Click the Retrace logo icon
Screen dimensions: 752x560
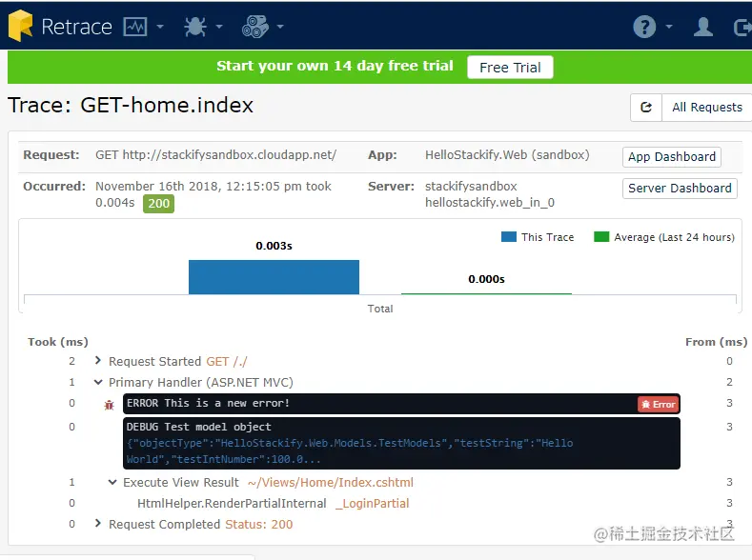(20, 26)
